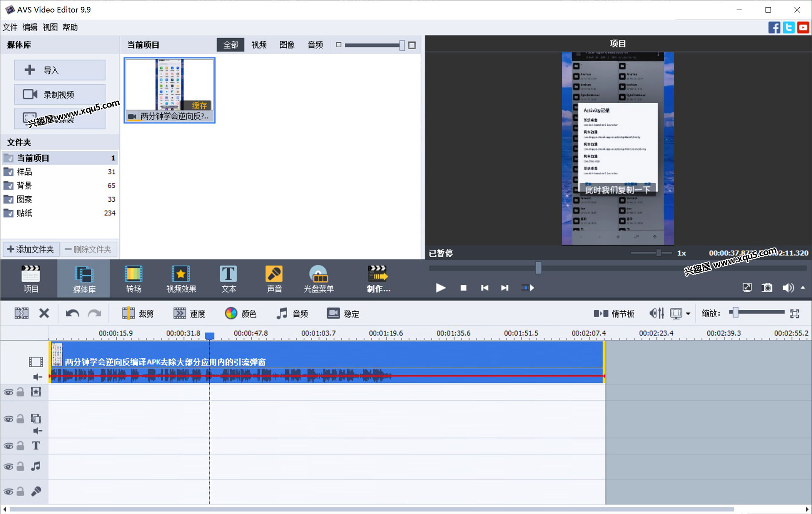Open the timeline view options dropdown arrow
The width and height of the screenshot is (812, 514).
(x=688, y=313)
